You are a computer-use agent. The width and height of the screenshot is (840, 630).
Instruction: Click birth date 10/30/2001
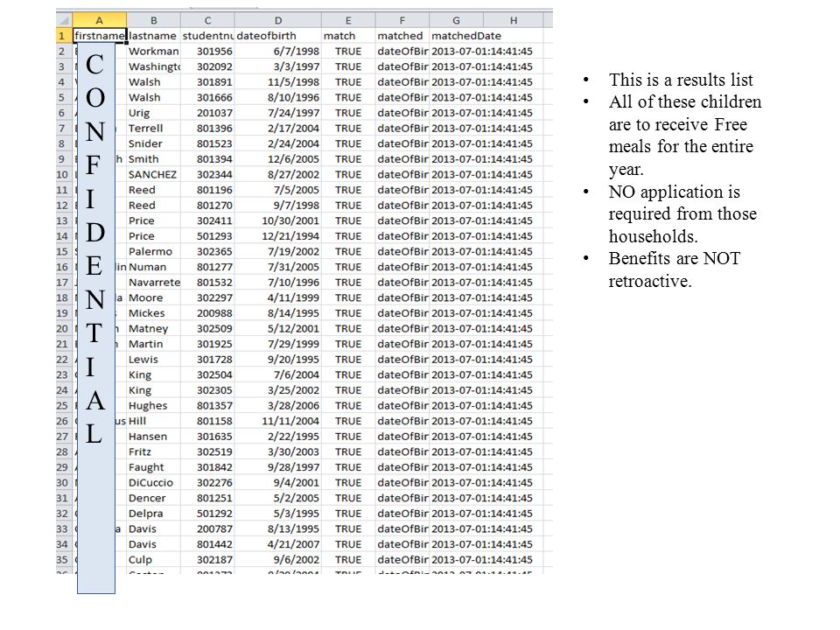278,220
